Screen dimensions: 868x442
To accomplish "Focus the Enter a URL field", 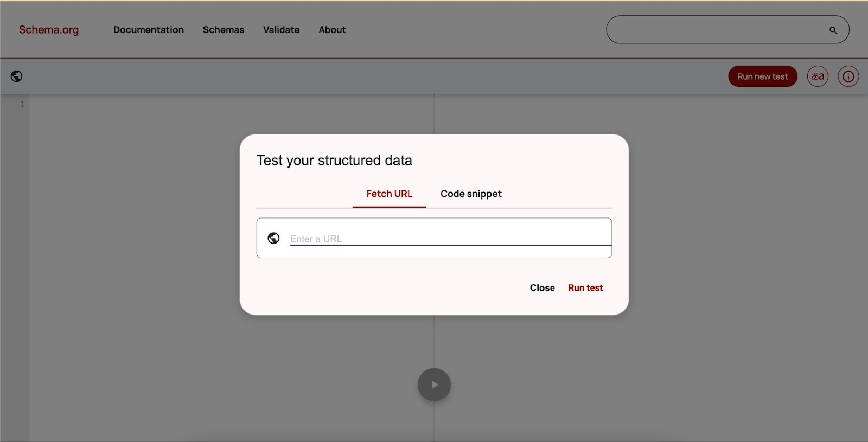I will 450,239.
